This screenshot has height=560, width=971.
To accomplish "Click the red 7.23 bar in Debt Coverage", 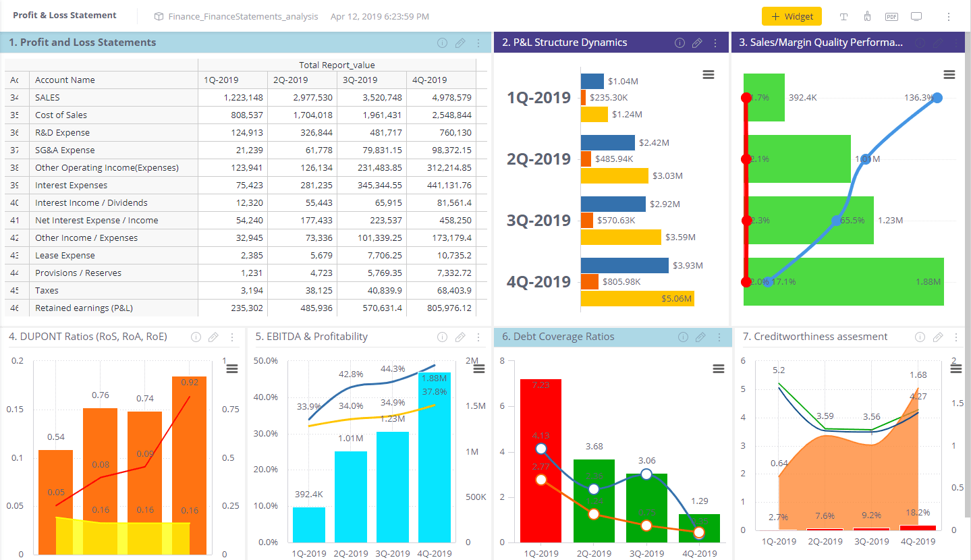I will tap(540, 461).
